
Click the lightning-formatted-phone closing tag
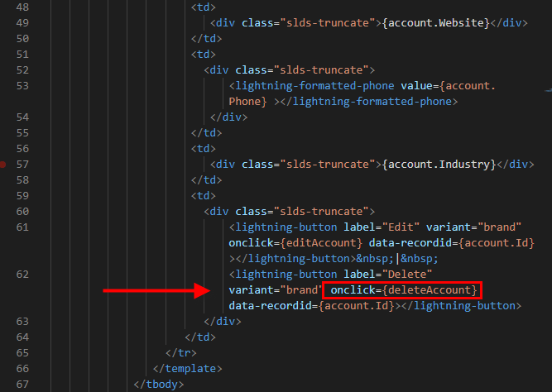pos(369,102)
